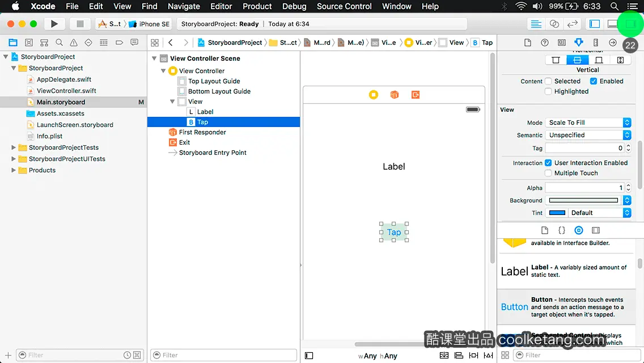Run the project with the play button

[54, 24]
